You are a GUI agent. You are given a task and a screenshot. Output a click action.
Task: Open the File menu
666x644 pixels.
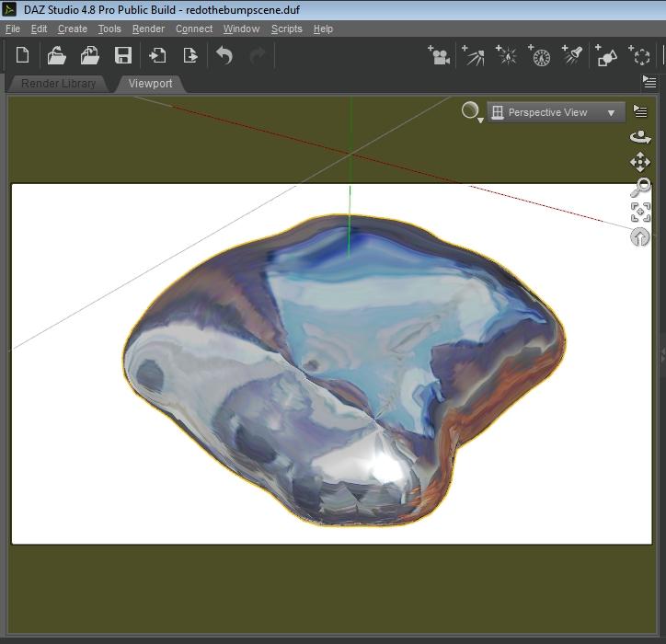(x=13, y=29)
